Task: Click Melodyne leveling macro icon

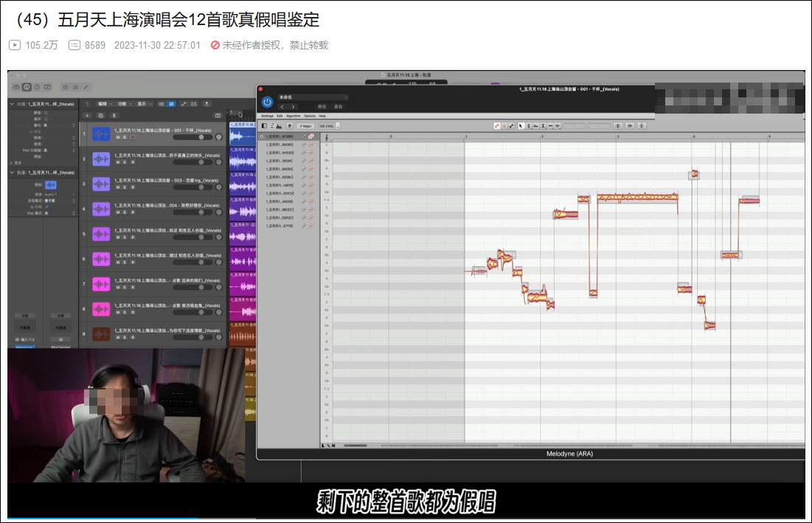Action: tap(642, 126)
